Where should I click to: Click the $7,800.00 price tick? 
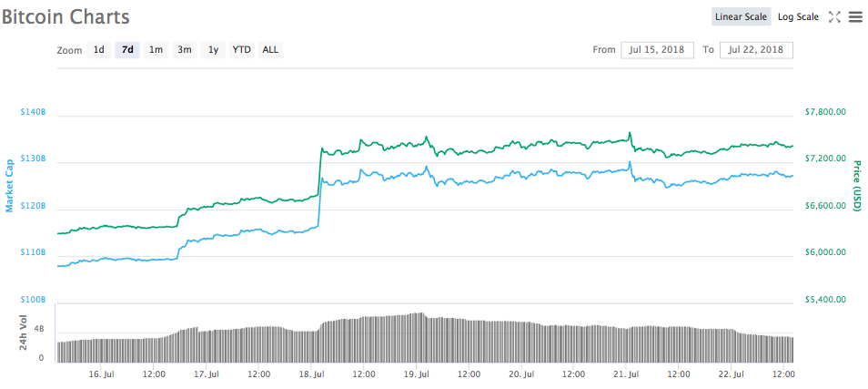tap(825, 112)
